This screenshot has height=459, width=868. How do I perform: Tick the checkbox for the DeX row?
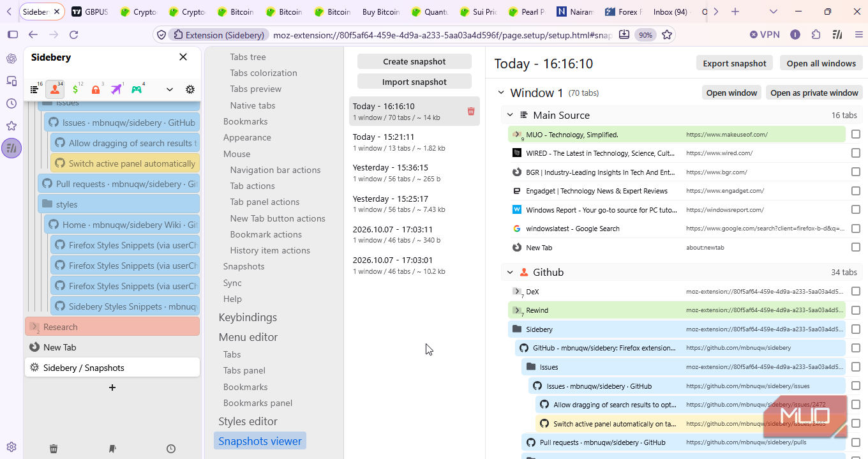tap(856, 292)
